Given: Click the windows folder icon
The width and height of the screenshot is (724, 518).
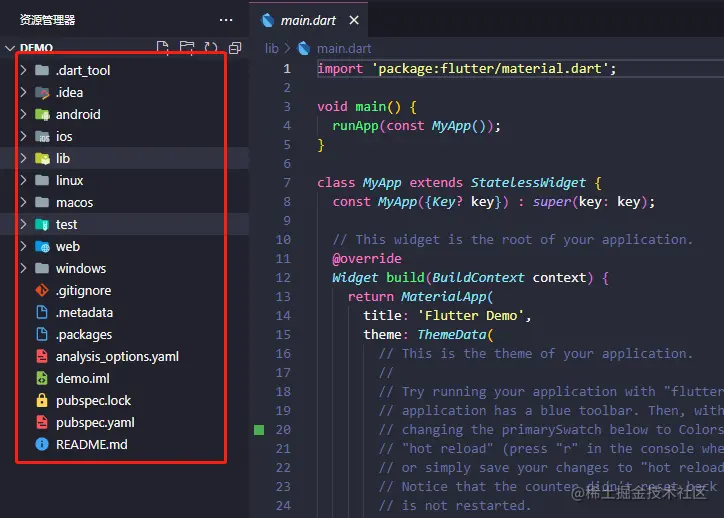Looking at the screenshot, I should (x=42, y=268).
